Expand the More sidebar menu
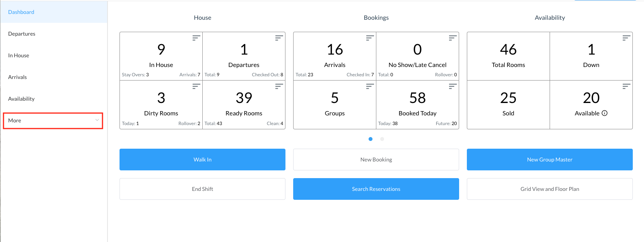The image size is (644, 242). click(53, 120)
